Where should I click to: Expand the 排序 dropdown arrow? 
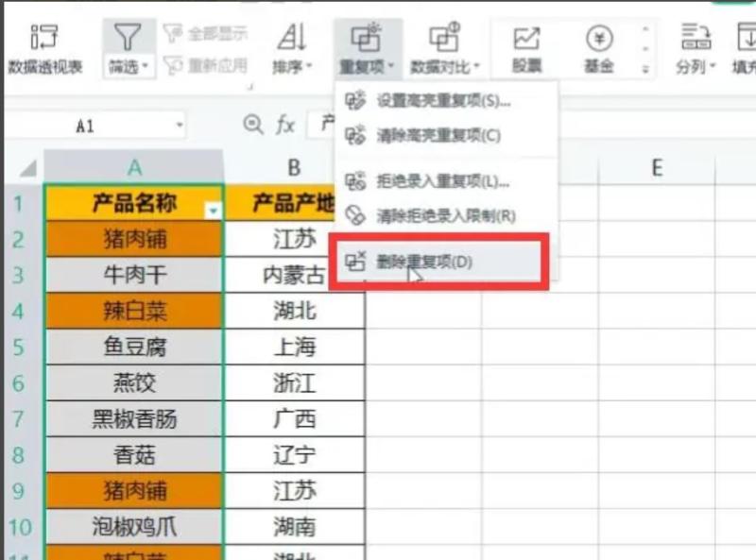coord(309,65)
